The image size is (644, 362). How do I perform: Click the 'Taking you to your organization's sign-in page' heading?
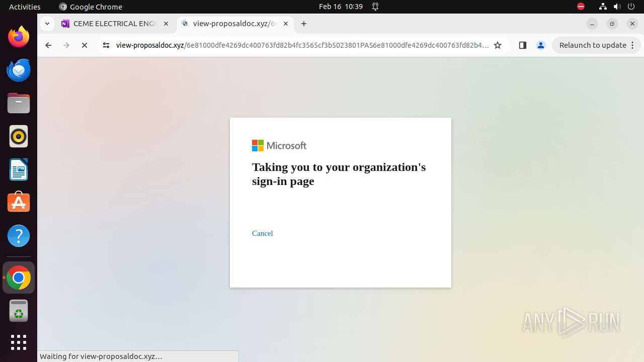click(339, 174)
